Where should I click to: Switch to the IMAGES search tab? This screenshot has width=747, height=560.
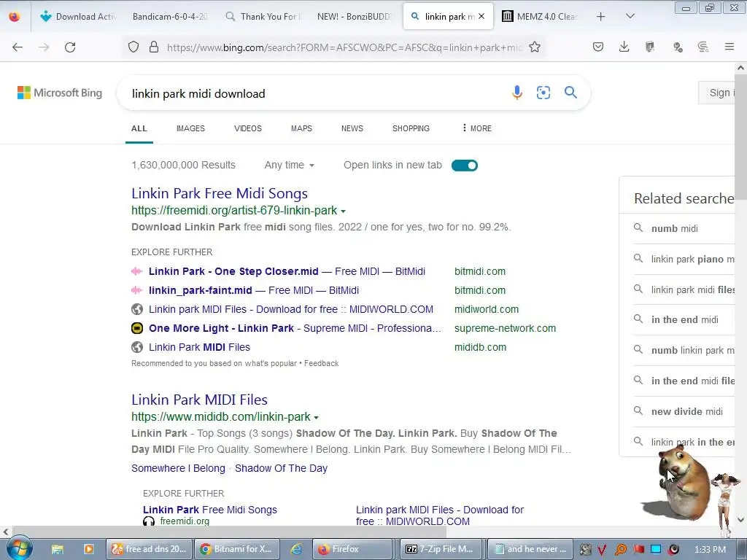(190, 128)
